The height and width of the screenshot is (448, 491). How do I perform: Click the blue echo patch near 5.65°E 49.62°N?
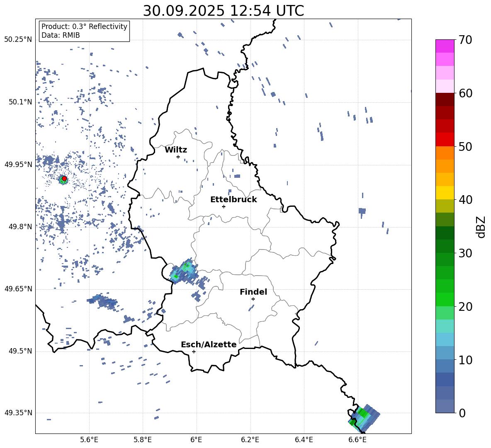(x=103, y=302)
